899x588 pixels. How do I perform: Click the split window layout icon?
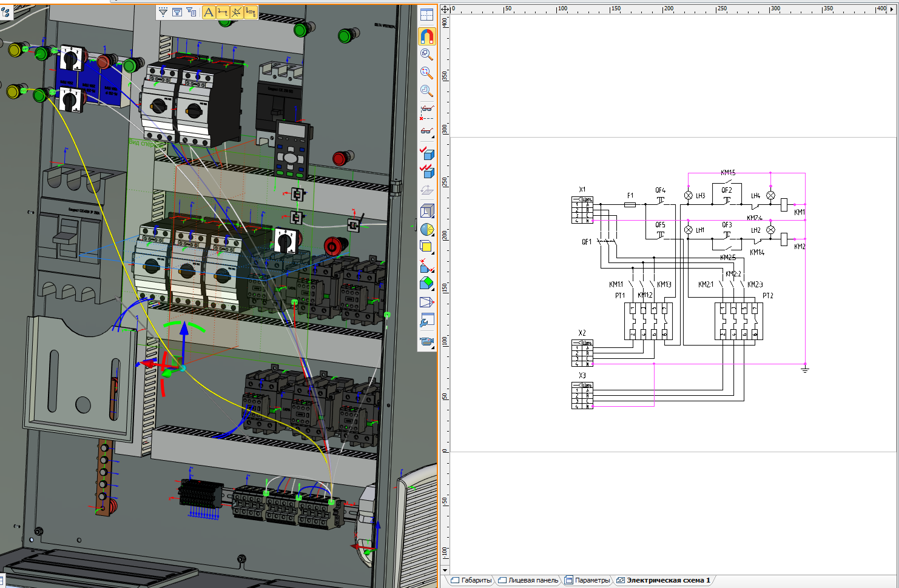(427, 15)
